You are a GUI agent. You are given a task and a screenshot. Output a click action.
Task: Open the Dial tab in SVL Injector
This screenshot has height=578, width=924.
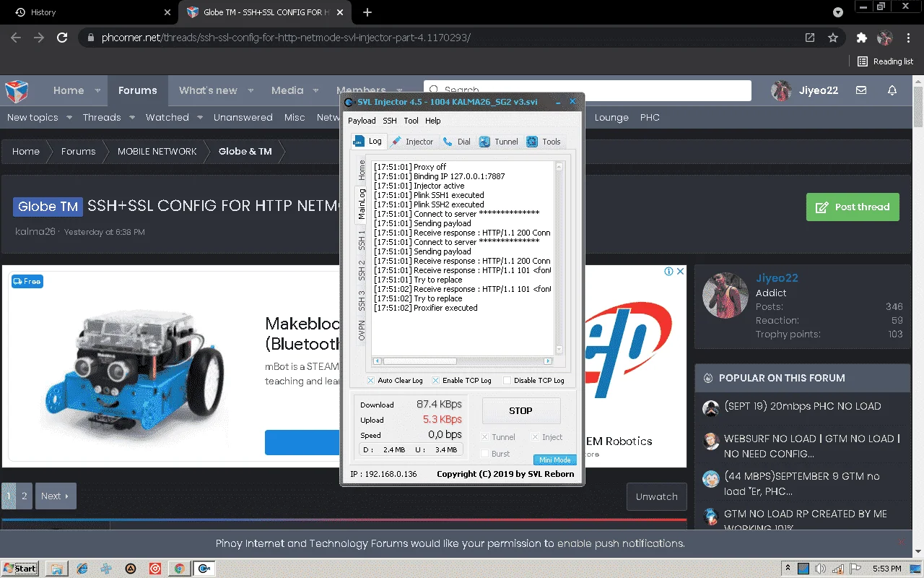[456, 142]
